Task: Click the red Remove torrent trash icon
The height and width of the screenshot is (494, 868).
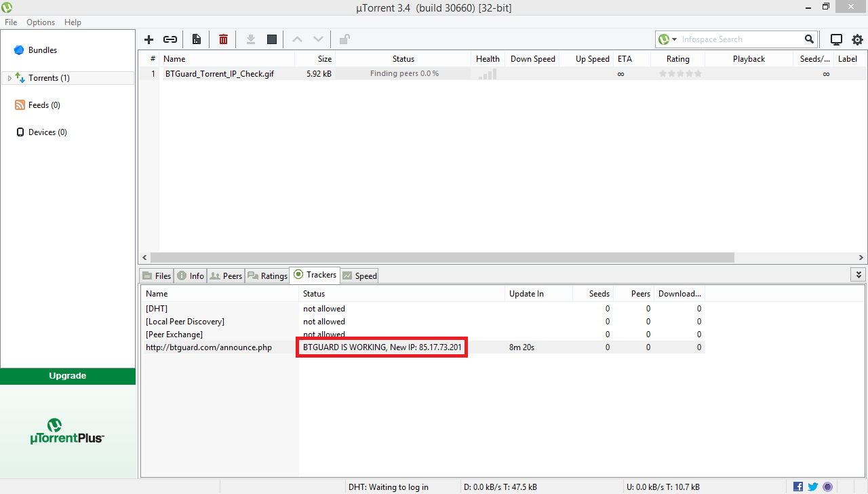Action: pos(223,39)
